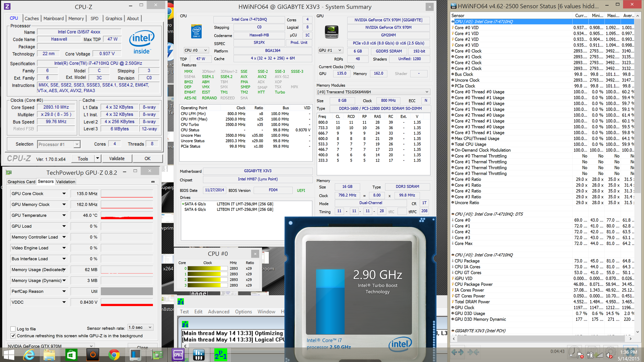The image size is (644, 362).
Task: Click the Intel inside logo in CPU-Z
Action: [x=142, y=42]
